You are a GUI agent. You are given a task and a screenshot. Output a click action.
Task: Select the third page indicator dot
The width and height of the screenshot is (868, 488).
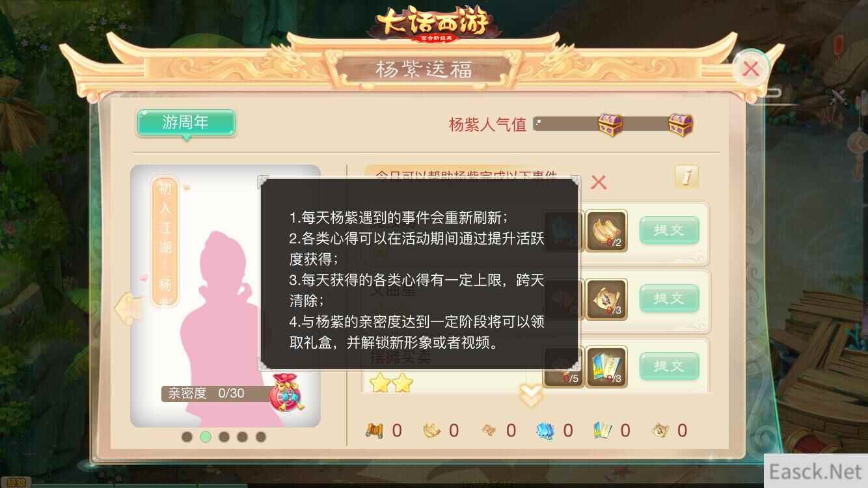coord(224,437)
